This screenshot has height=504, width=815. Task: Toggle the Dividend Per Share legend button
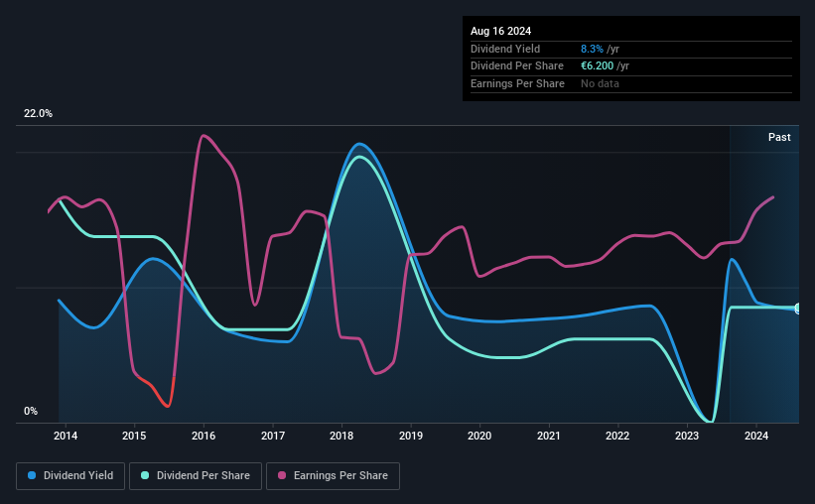(x=196, y=476)
